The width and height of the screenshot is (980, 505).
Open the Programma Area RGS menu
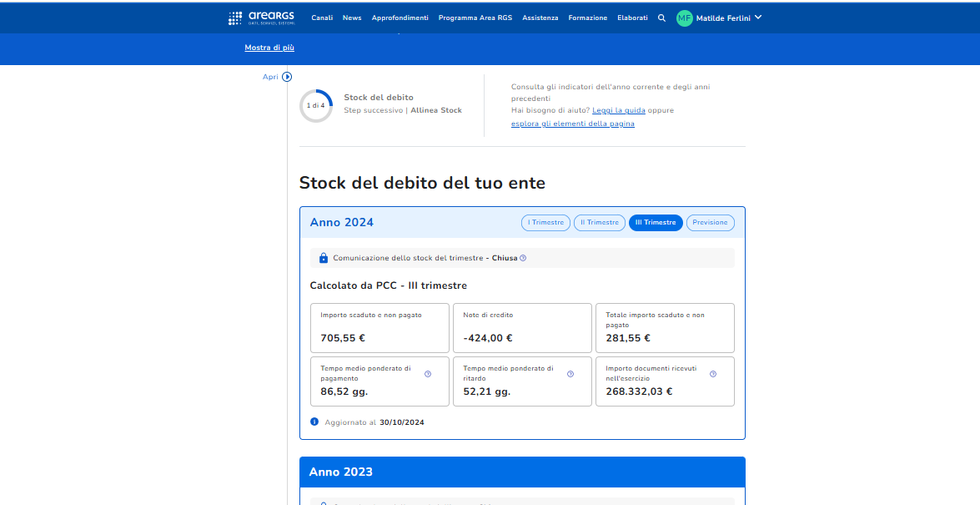(x=475, y=18)
